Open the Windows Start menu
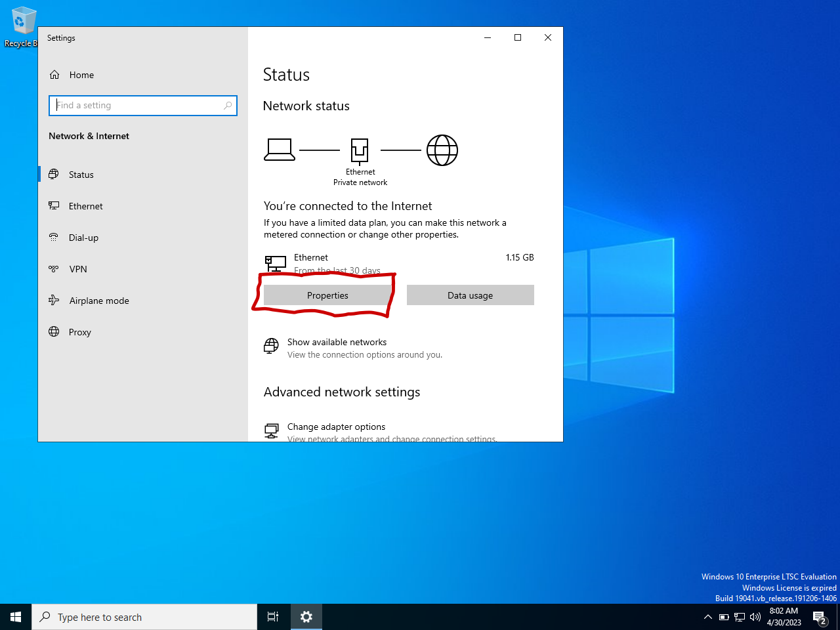The image size is (840, 630). 16,617
